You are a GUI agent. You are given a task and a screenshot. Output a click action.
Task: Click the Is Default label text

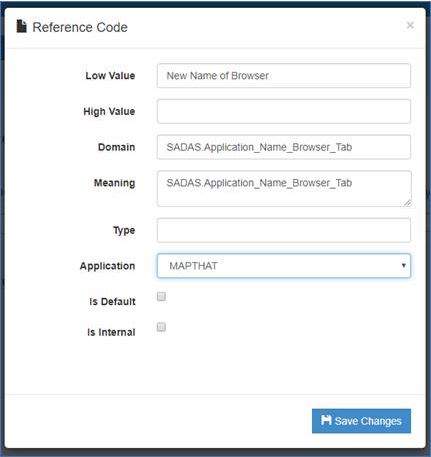(112, 301)
